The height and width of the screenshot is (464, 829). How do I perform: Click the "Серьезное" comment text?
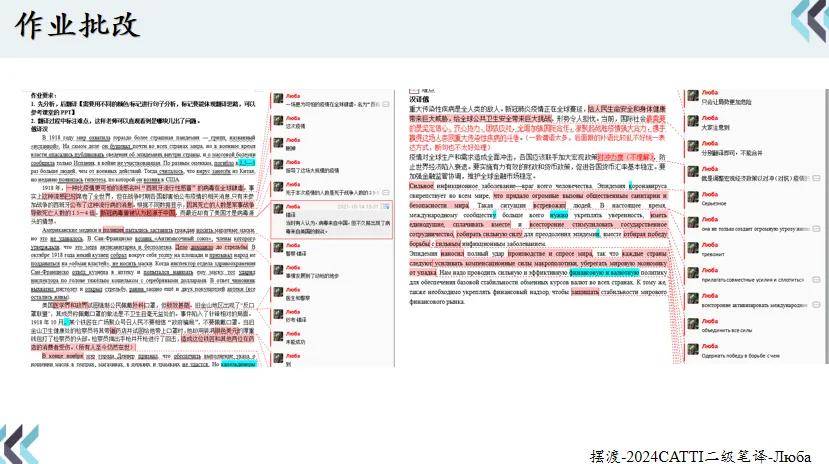[714, 203]
